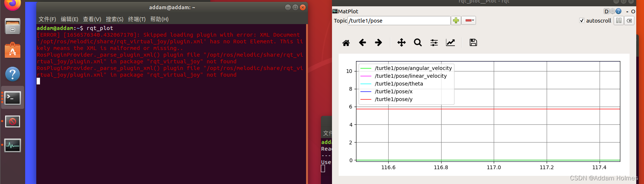The height and width of the screenshot is (184, 644).
Task: Open the 终端(T) menu in terminal
Action: pos(137,19)
